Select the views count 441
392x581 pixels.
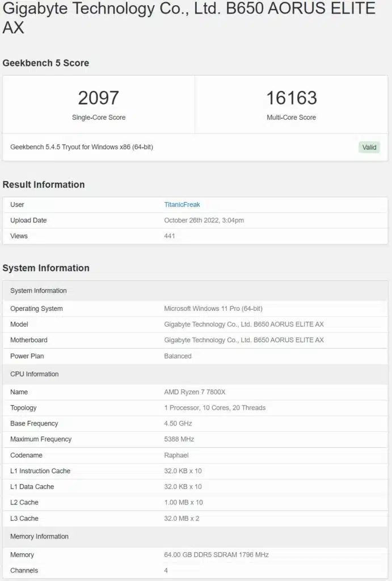pyautogui.click(x=169, y=236)
